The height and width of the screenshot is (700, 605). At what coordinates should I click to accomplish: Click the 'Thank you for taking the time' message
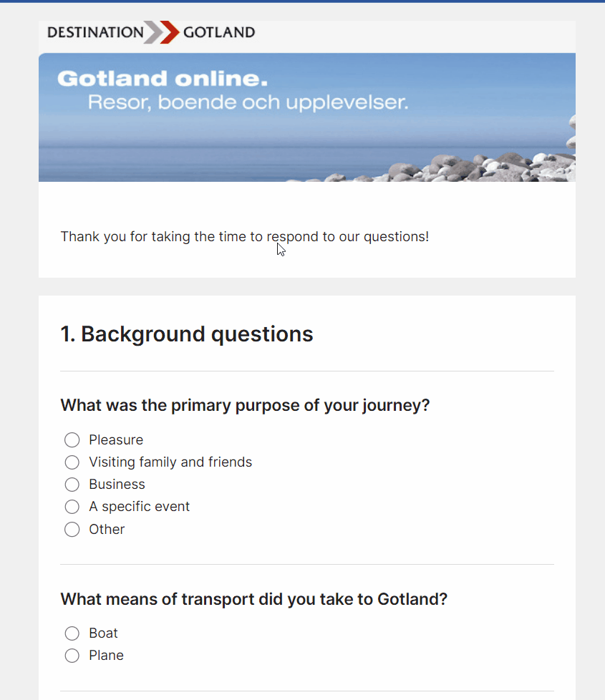[245, 237]
